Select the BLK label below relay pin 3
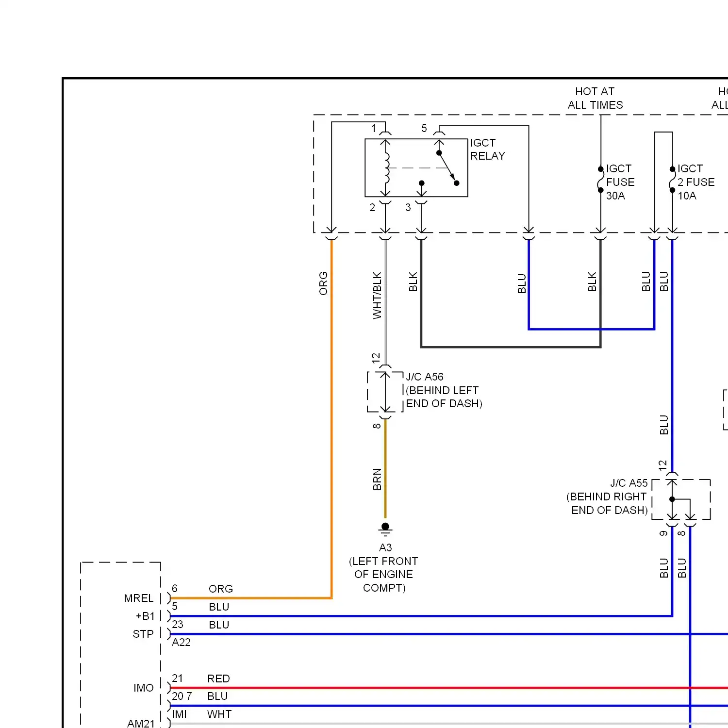This screenshot has width=728, height=728. [x=413, y=282]
